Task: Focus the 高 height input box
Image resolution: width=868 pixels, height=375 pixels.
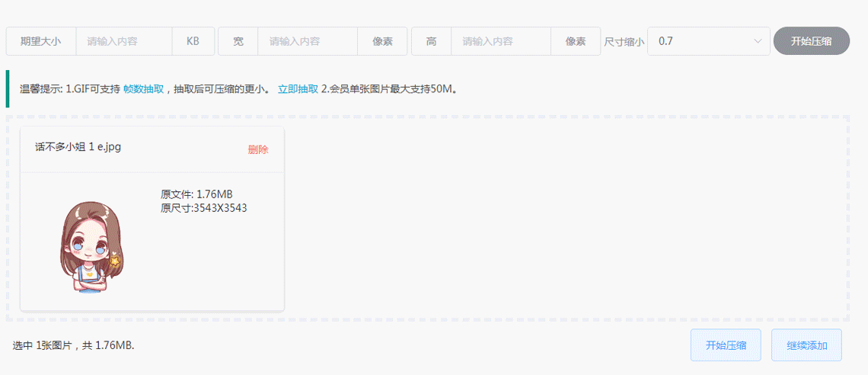Action: [501, 41]
